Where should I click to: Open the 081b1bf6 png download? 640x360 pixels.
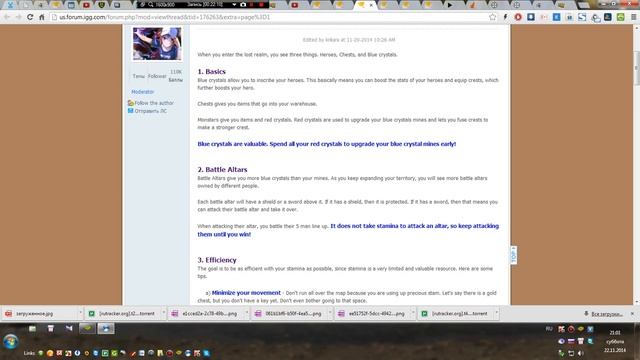click(x=289, y=313)
